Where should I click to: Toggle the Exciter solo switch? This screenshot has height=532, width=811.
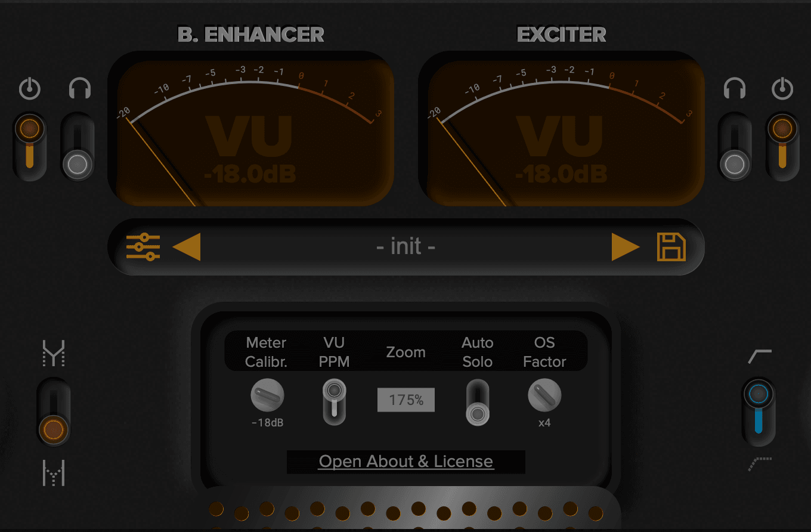[x=735, y=147]
